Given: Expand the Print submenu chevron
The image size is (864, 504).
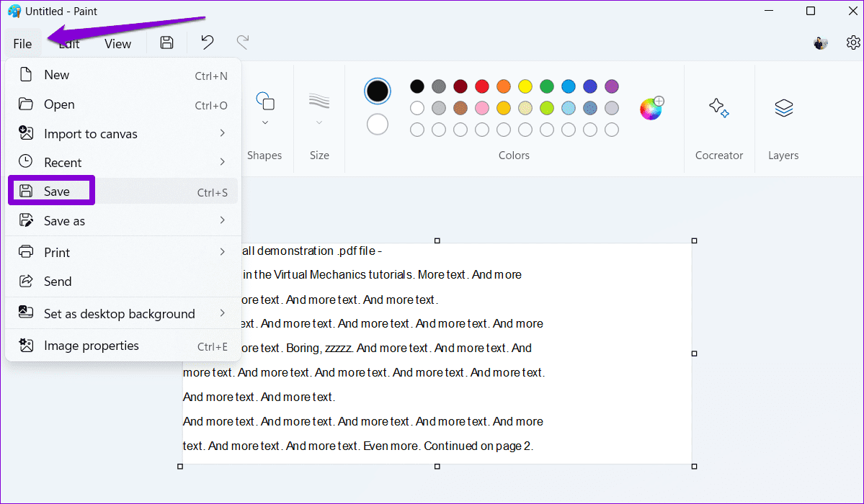Looking at the screenshot, I should click(222, 252).
